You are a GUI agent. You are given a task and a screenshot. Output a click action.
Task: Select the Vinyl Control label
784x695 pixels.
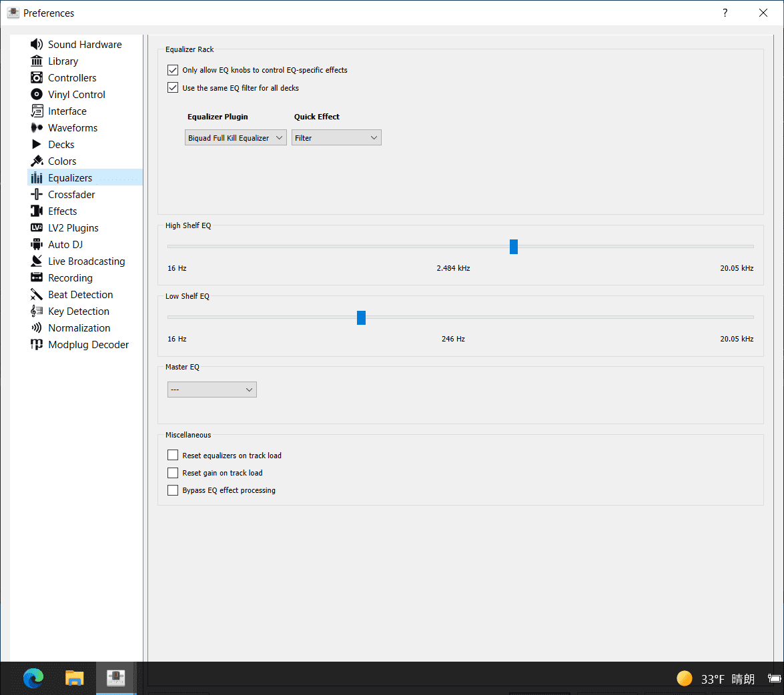[77, 95]
